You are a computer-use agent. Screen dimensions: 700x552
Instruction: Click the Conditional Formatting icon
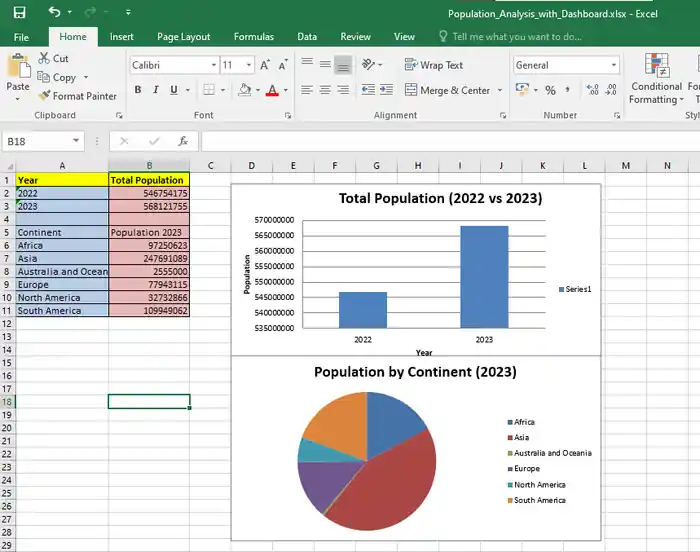[656, 65]
